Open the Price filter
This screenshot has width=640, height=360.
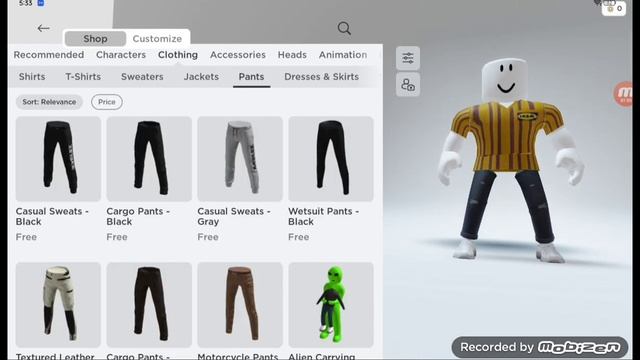107,102
